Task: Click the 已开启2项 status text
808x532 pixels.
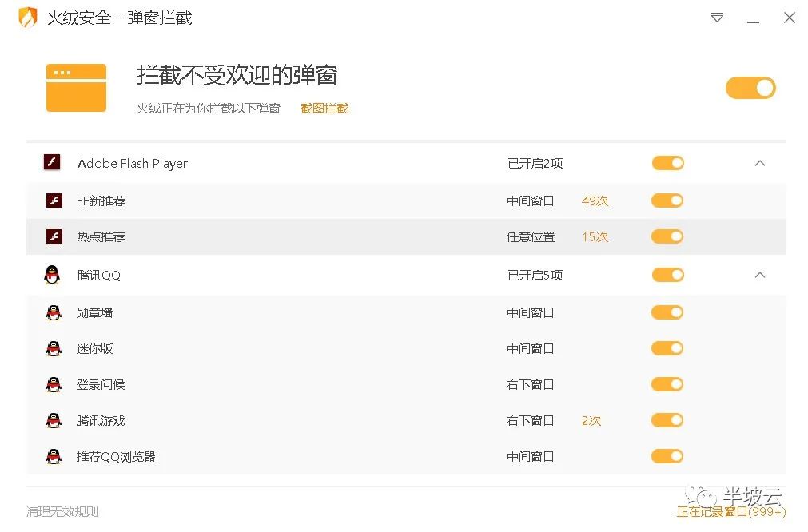Action: point(535,163)
